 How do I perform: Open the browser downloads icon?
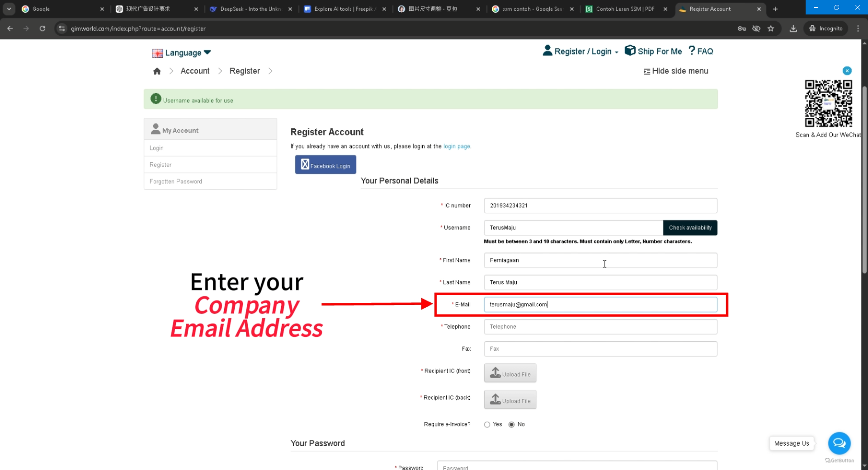coord(793,28)
